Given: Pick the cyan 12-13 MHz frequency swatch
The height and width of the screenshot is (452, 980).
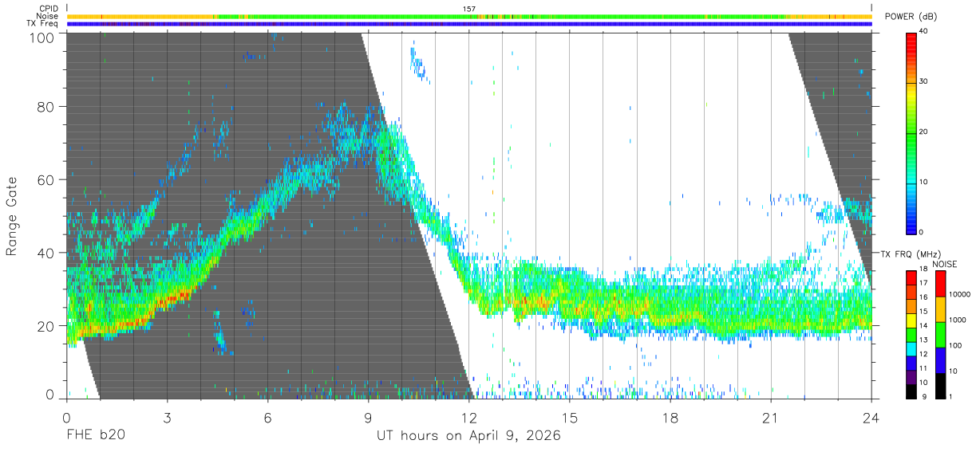Looking at the screenshot, I should [x=911, y=348].
